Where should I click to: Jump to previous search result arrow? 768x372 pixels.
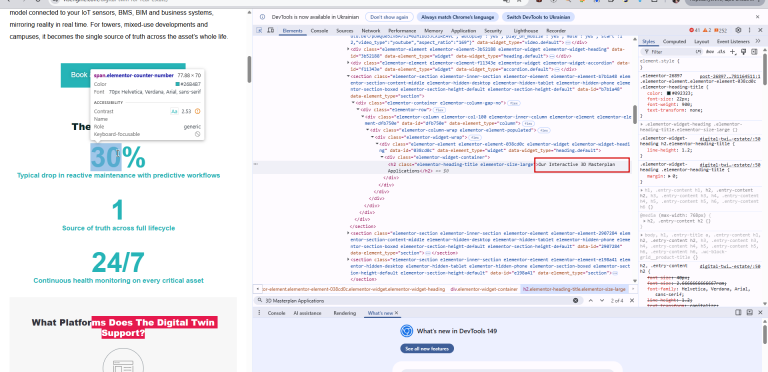tap(591, 301)
